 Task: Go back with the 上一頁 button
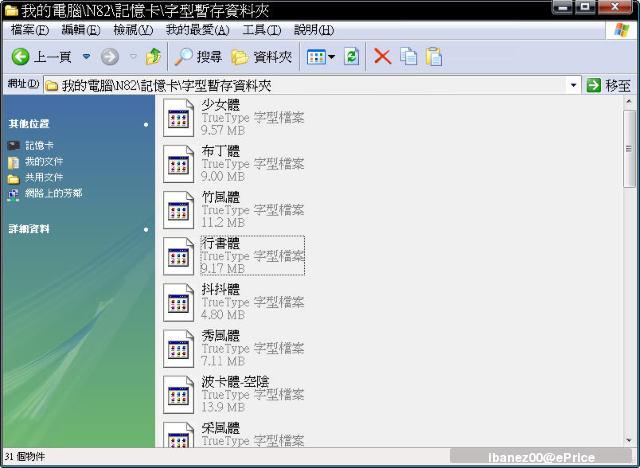pyautogui.click(x=41, y=57)
